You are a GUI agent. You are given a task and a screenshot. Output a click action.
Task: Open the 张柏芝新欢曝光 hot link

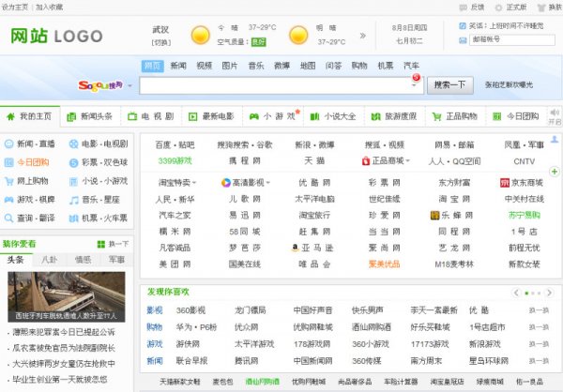(509, 85)
